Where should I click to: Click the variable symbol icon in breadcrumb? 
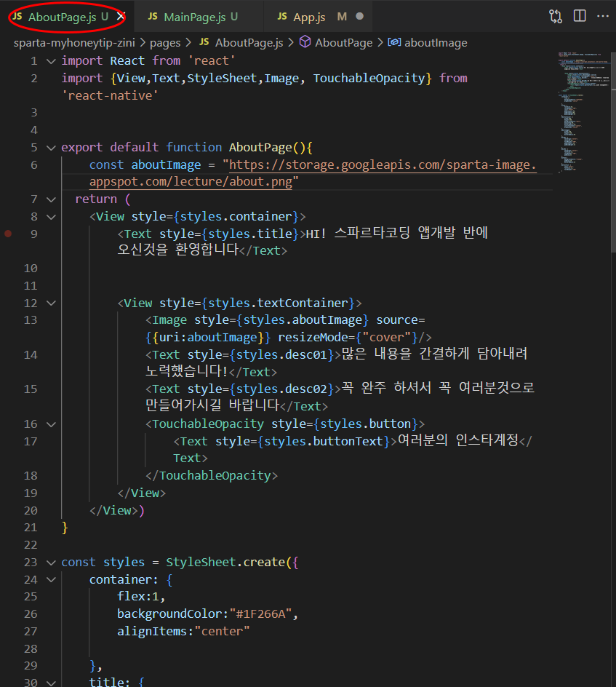point(394,42)
